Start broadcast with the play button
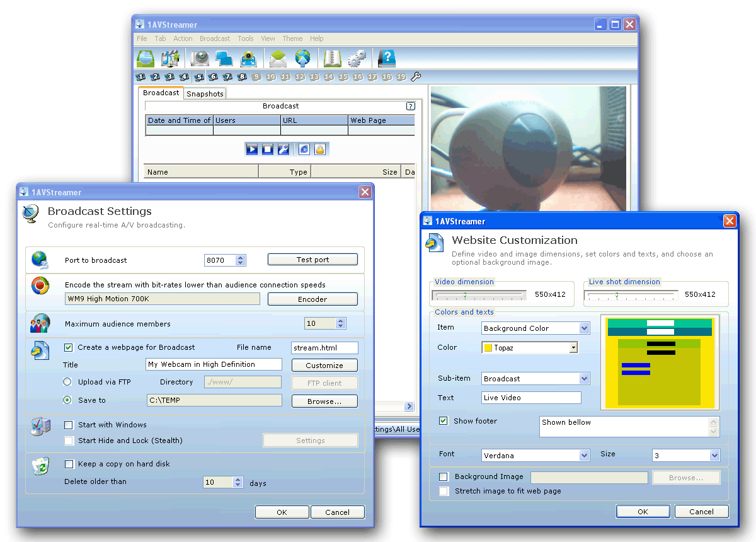 click(252, 149)
